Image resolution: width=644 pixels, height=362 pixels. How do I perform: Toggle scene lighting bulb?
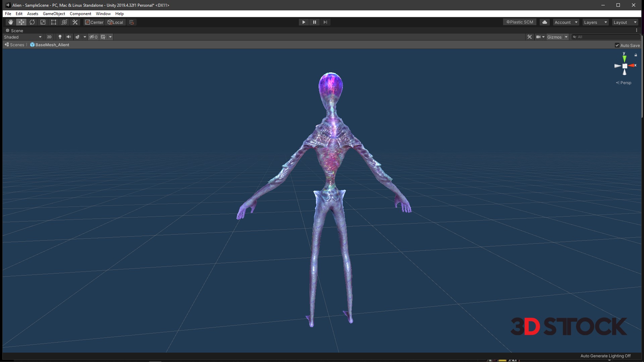(x=60, y=37)
